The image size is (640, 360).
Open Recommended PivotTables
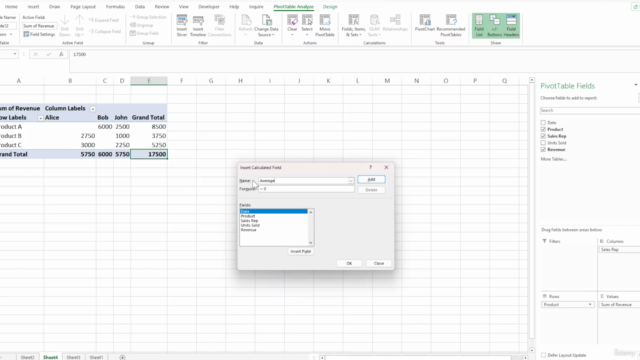point(451,26)
